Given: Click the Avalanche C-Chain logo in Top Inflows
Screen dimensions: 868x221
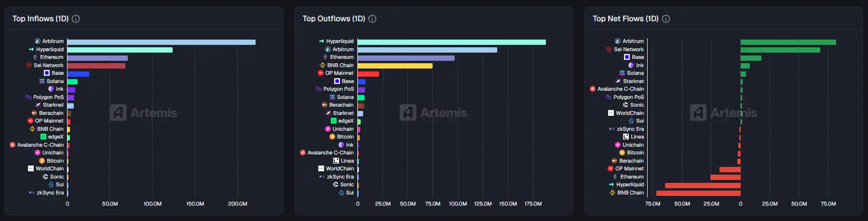Looking at the screenshot, I should coord(13,145).
